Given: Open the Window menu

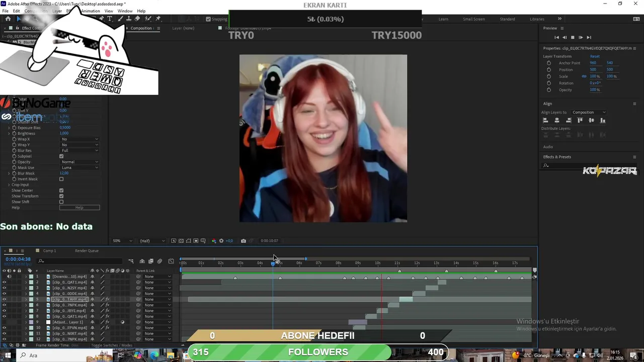Looking at the screenshot, I should (x=125, y=11).
